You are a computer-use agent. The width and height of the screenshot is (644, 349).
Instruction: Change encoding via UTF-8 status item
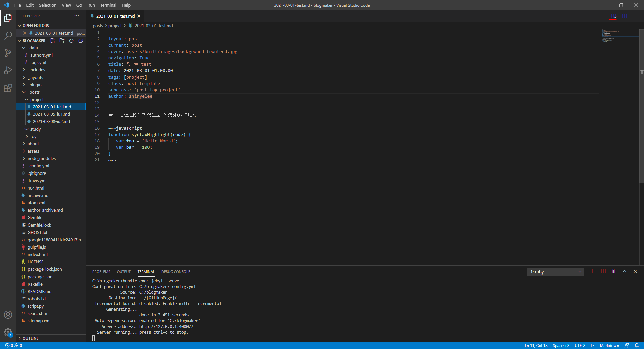pyautogui.click(x=580, y=345)
